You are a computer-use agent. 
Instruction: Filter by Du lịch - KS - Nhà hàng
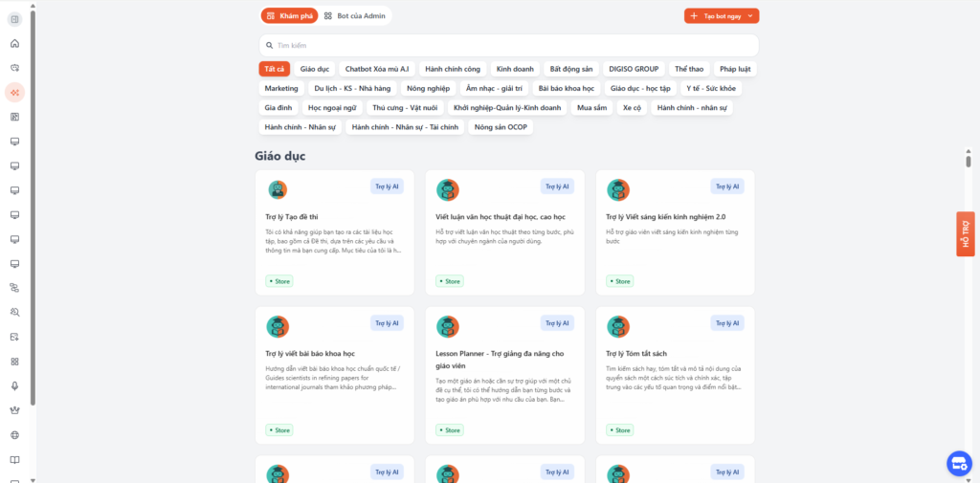352,88
